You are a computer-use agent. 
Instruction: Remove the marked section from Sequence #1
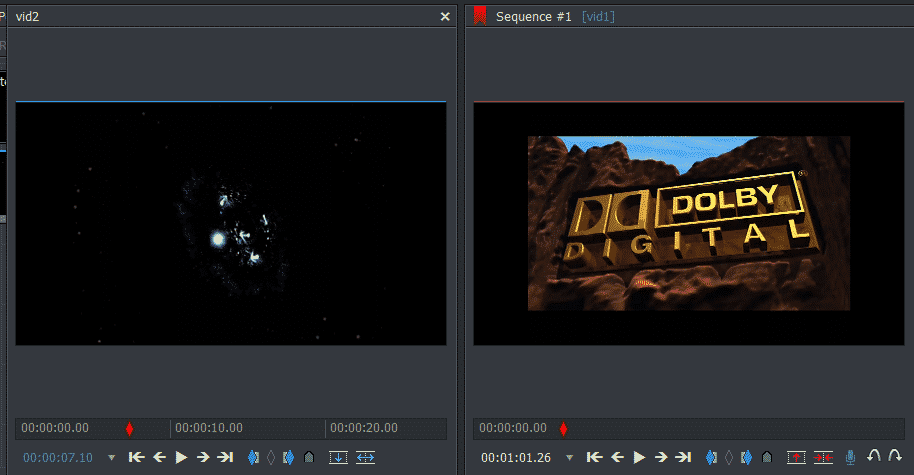(796, 458)
